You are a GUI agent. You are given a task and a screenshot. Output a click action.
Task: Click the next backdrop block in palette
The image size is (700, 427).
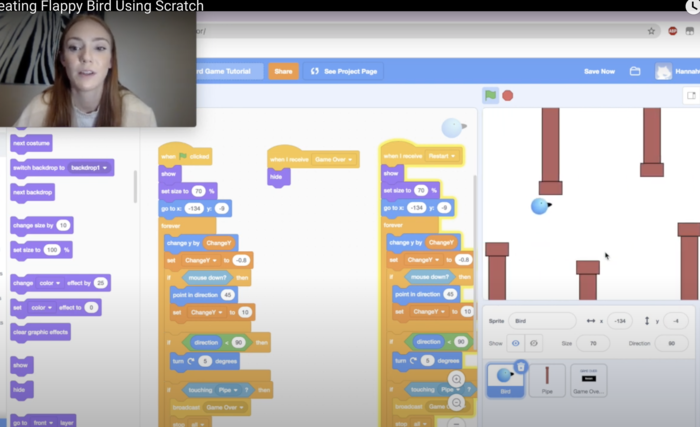point(33,193)
